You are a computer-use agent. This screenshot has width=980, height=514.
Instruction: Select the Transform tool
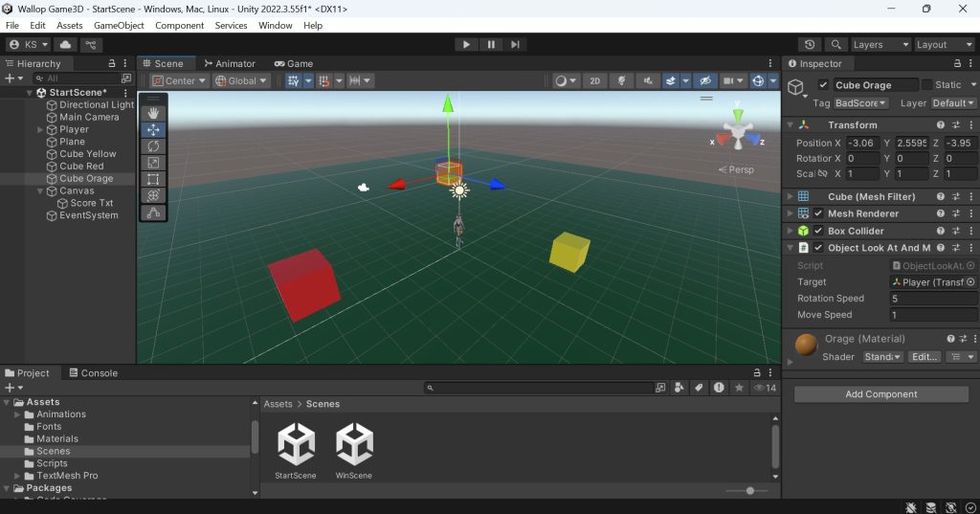(153, 195)
